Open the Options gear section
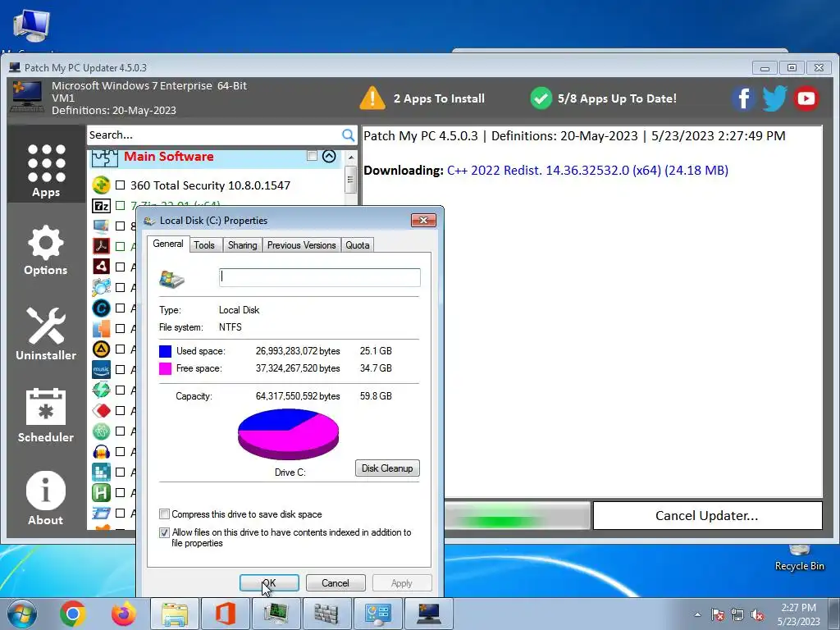The image size is (840, 630). click(x=46, y=250)
